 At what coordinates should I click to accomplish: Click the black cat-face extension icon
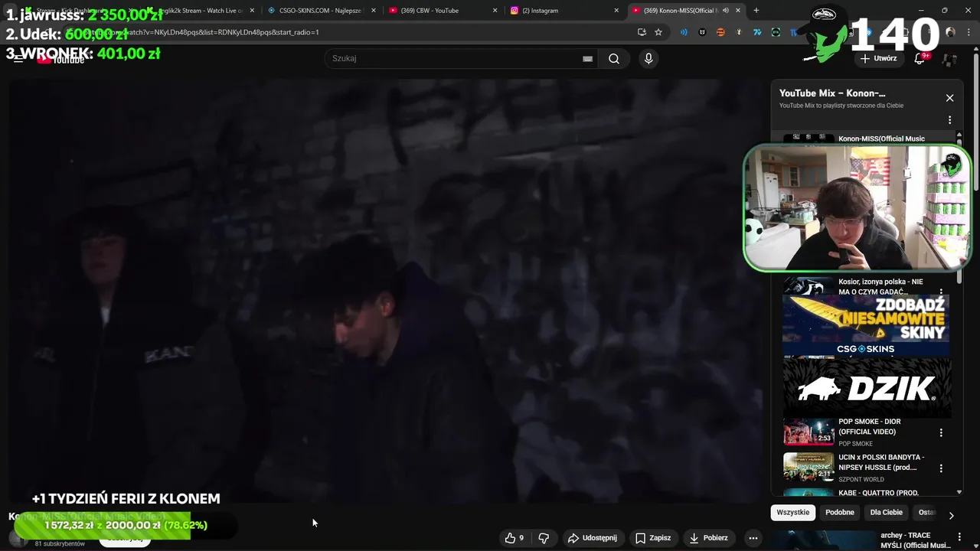pos(702,32)
